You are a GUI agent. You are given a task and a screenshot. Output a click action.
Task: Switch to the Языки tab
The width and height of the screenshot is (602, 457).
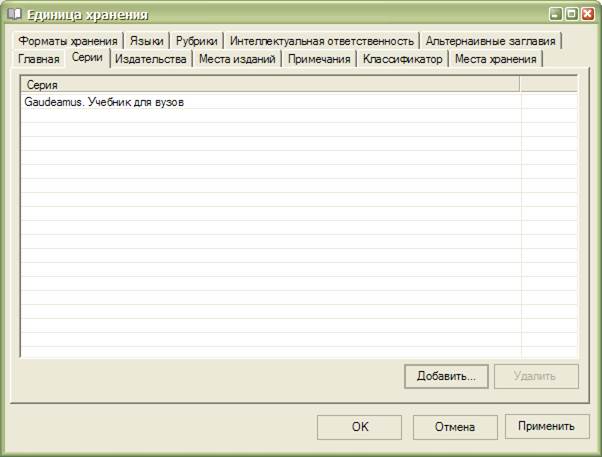pos(146,41)
